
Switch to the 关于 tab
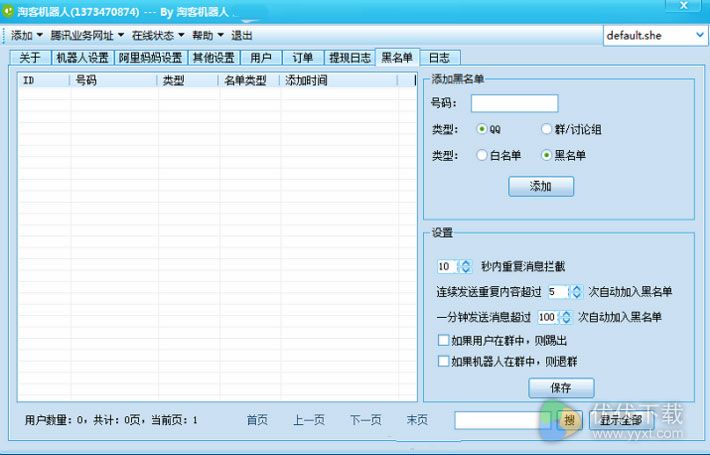pos(30,57)
